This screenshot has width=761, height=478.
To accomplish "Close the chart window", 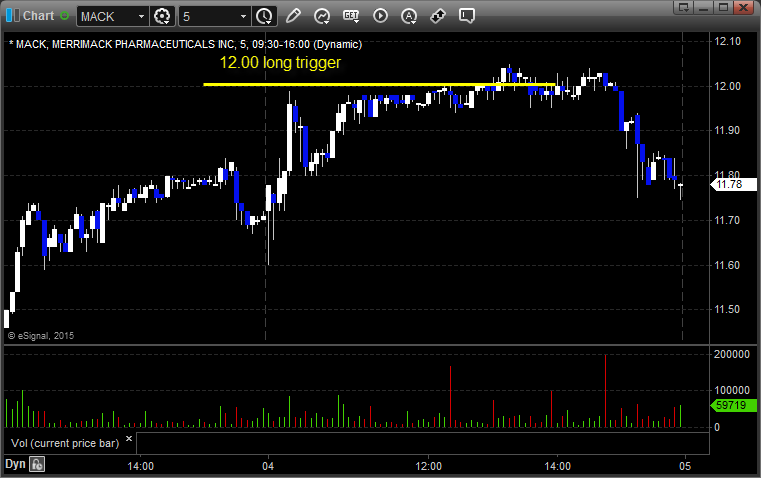I will [x=743, y=7].
